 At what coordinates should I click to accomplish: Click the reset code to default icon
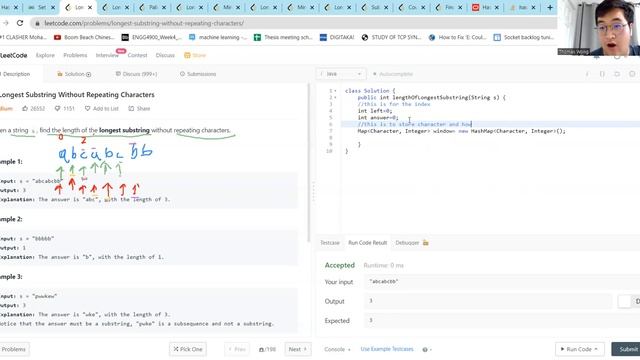pyautogui.click(x=617, y=74)
